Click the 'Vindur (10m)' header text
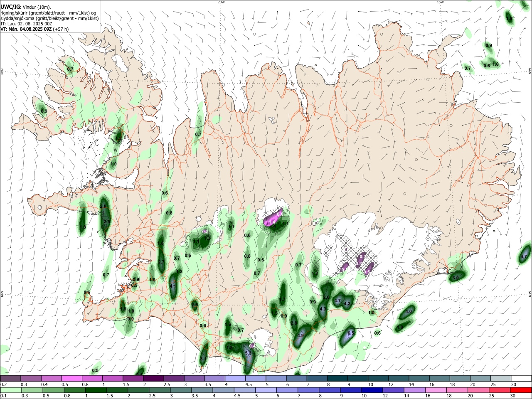This screenshot has height=399, width=532. (36, 7)
